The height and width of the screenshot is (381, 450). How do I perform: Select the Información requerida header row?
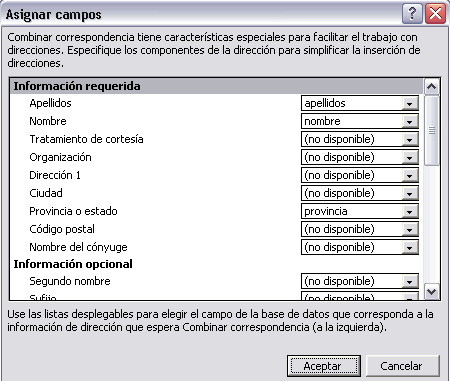click(x=217, y=86)
